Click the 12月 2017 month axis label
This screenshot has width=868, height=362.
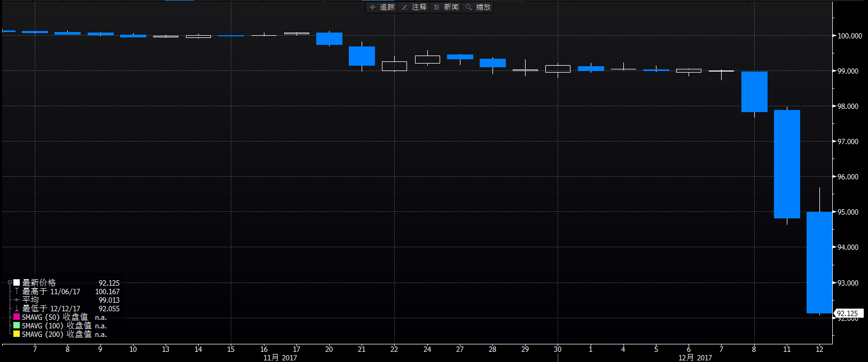click(695, 357)
